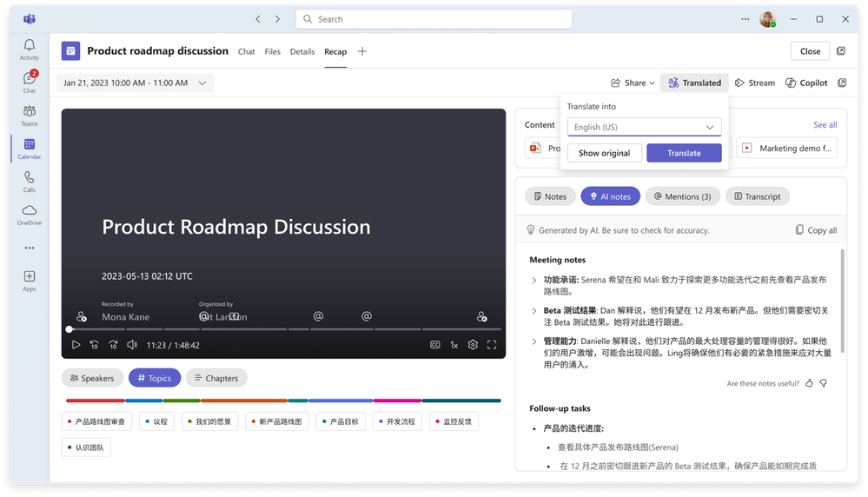Click the Search input field
Viewport: 868px width, 497px height.
click(x=434, y=19)
